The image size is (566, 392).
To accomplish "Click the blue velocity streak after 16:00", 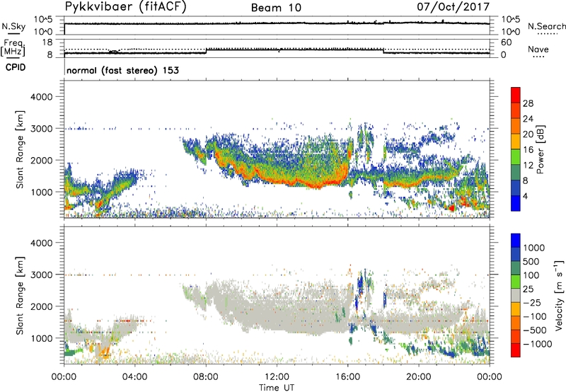I will [359, 283].
